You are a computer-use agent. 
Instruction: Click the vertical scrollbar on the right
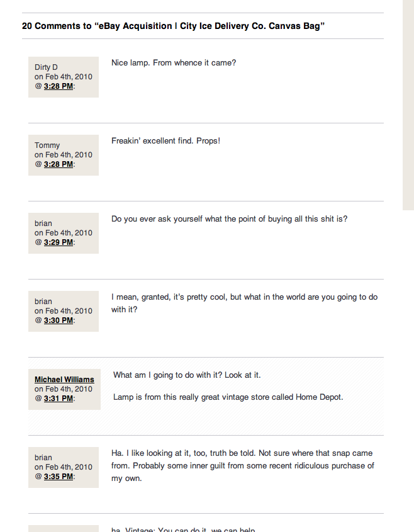[408, 105]
